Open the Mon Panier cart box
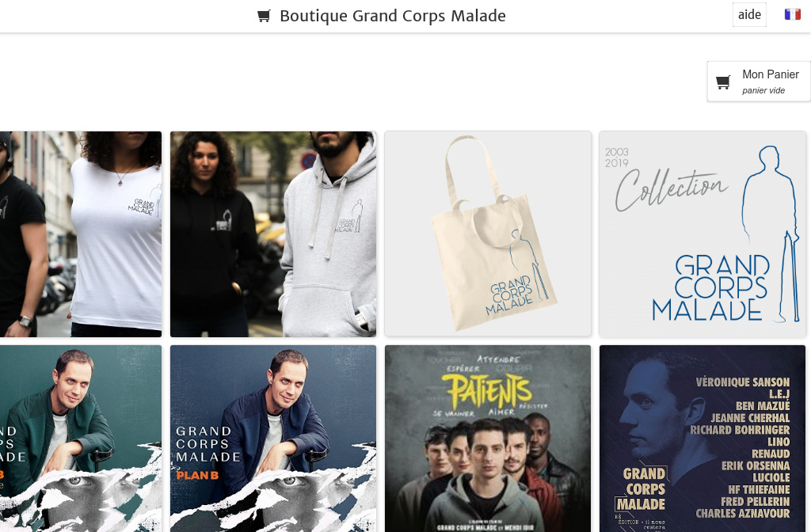The image size is (811, 532). point(759,82)
